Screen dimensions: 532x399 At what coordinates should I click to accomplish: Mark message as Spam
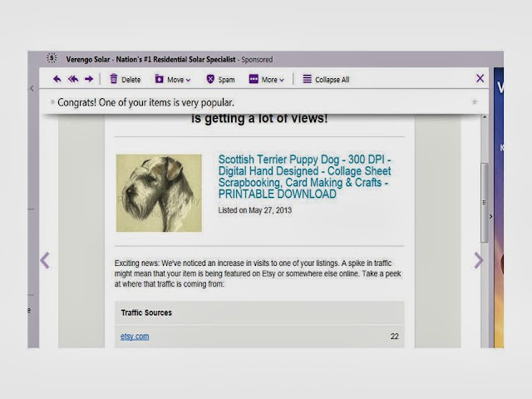pyautogui.click(x=220, y=80)
